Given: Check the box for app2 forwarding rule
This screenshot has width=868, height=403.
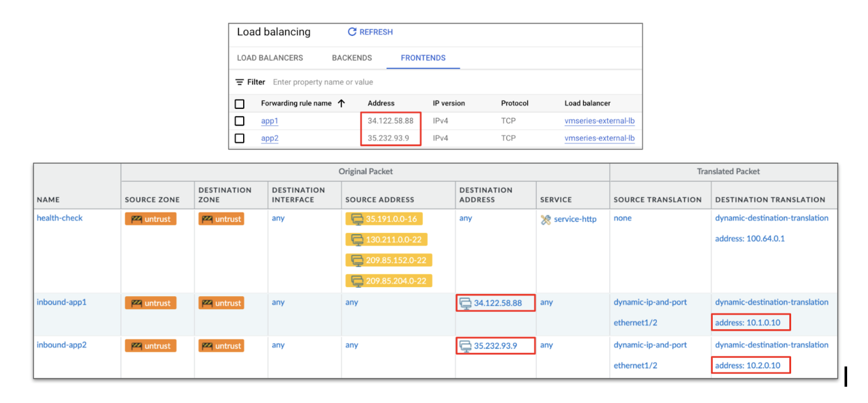Looking at the screenshot, I should 239,138.
